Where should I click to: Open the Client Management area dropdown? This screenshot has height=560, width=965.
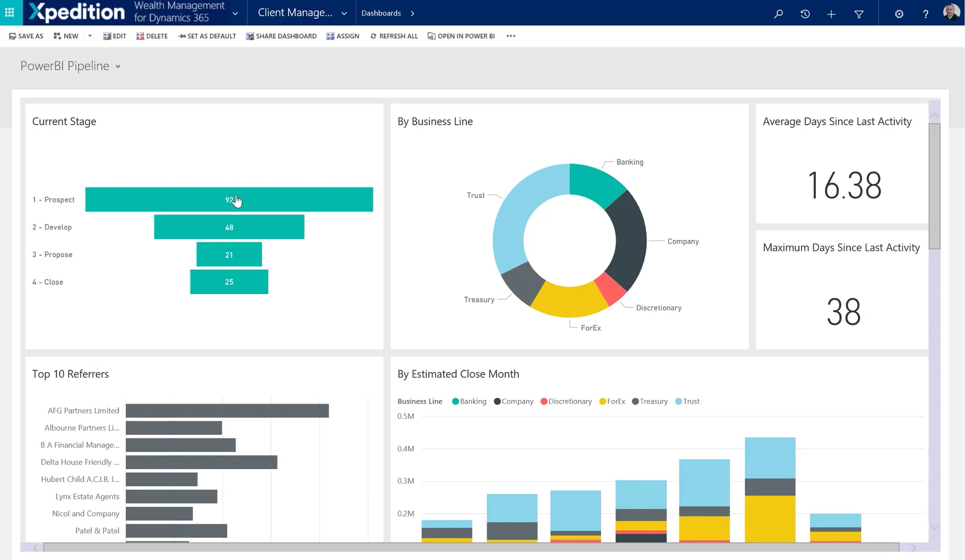tap(344, 13)
